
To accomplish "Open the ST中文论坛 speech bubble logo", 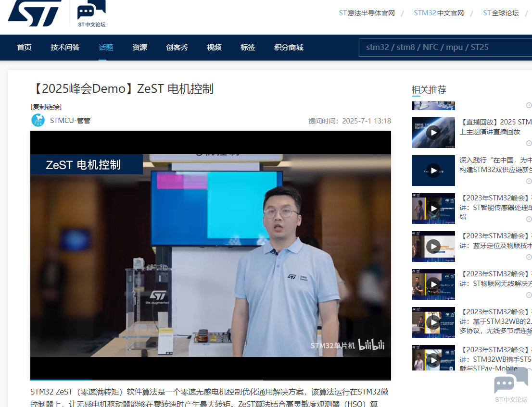I will click(91, 13).
